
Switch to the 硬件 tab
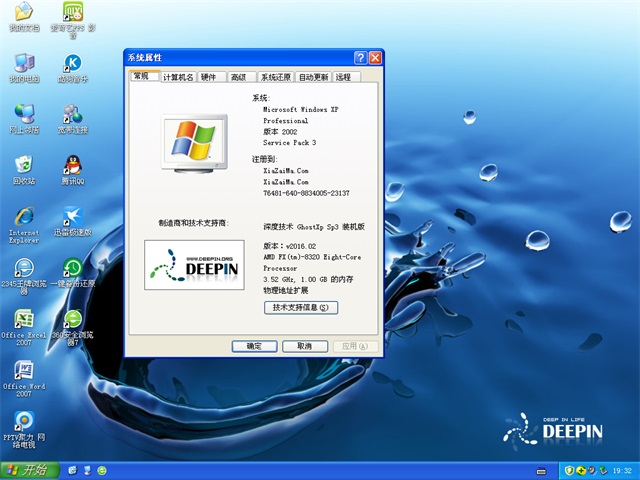pyautogui.click(x=209, y=77)
